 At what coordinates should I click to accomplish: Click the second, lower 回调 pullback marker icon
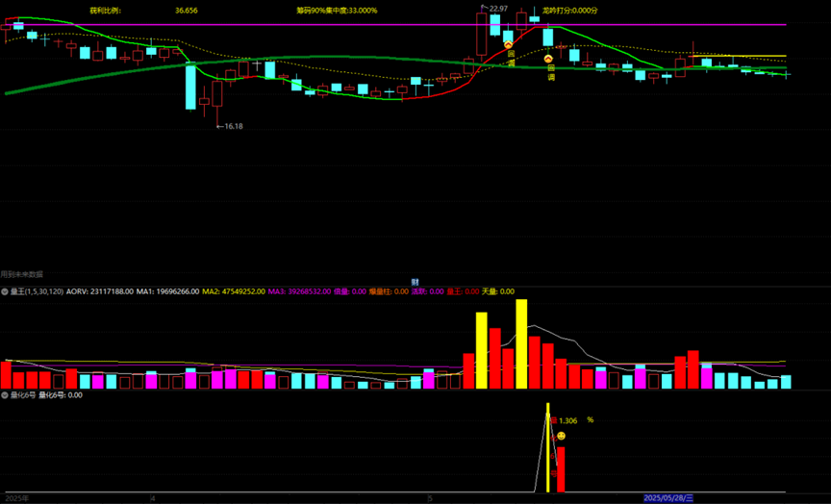(549, 59)
